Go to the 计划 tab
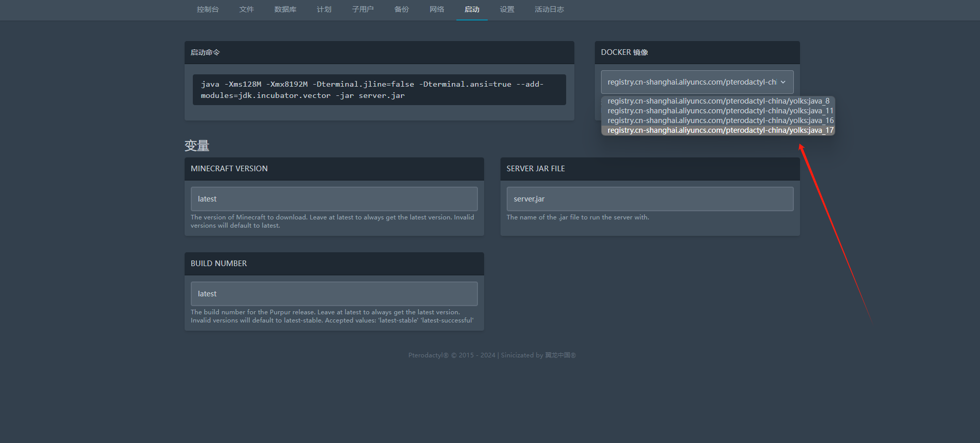Viewport: 980px width, 443px height. tap(324, 9)
